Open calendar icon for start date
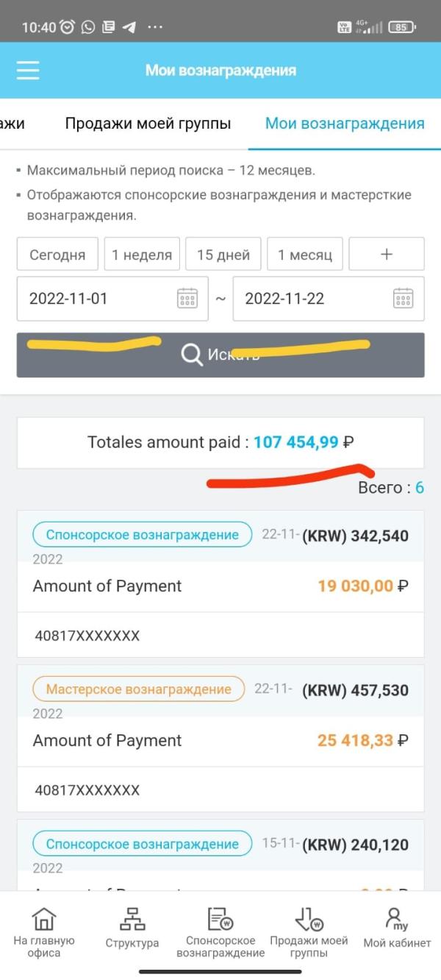Screen dimensions: 441x980 pyautogui.click(x=187, y=298)
